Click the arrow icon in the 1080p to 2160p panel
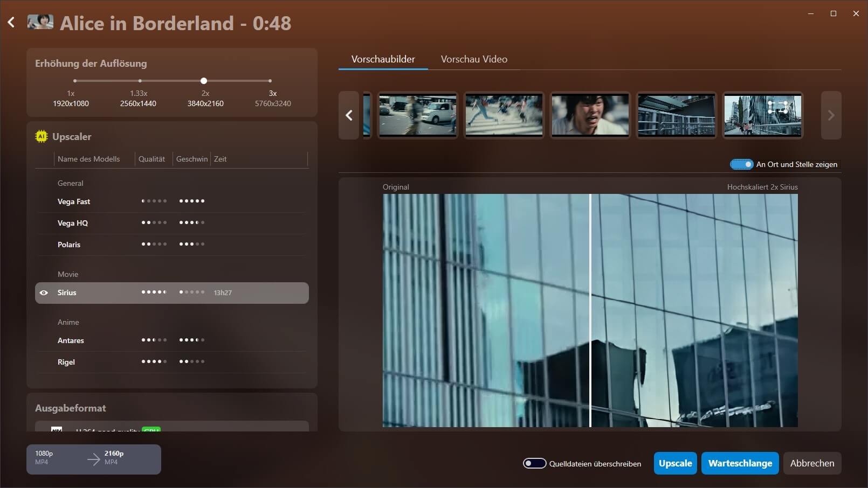This screenshot has height=488, width=868. [94, 459]
